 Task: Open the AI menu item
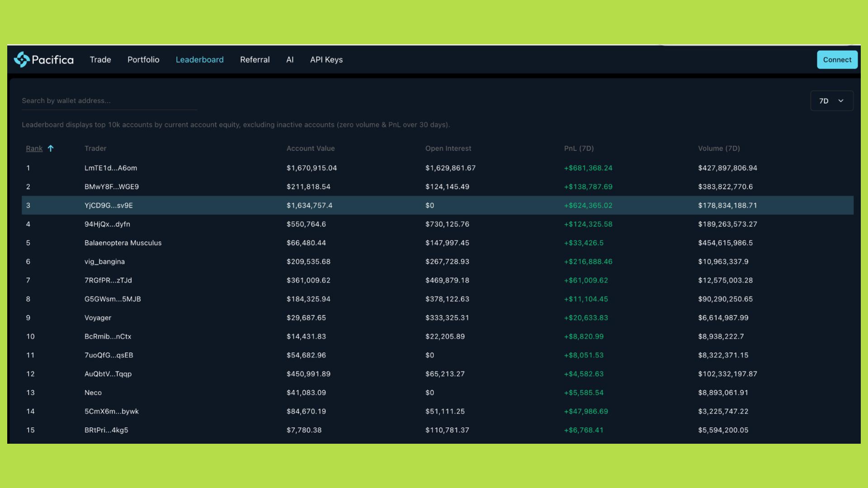290,60
